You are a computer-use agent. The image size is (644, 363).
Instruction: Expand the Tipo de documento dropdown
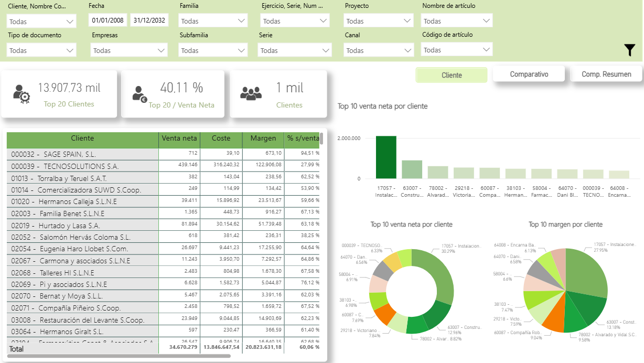pyautogui.click(x=41, y=50)
